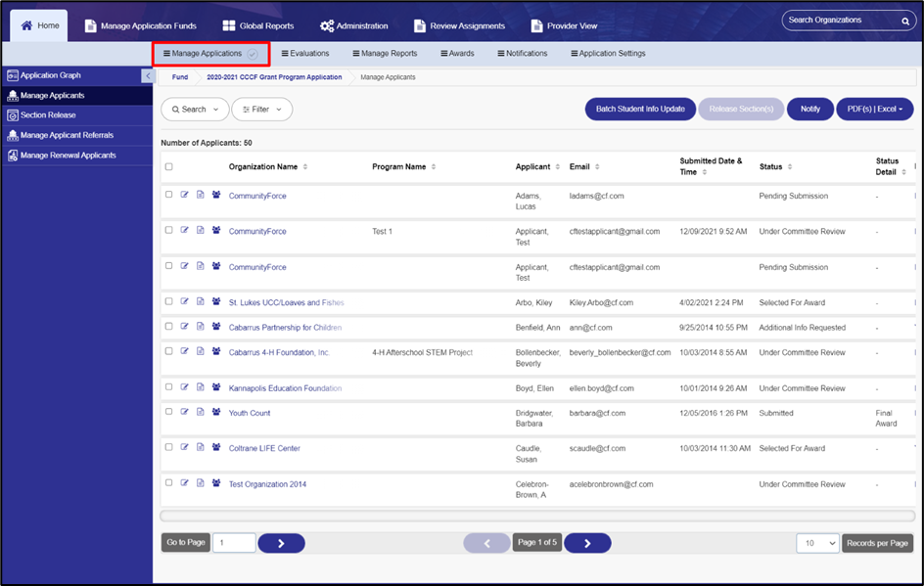Image resolution: width=924 pixels, height=586 pixels.
Task: Click edit icon for St. Lukes UCC row
Action: click(x=184, y=301)
